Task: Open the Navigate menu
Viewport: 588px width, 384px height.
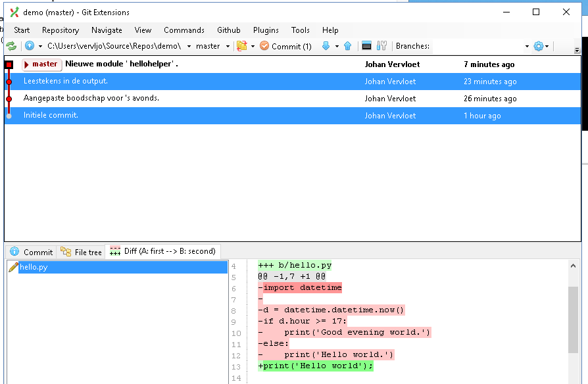Action: [x=107, y=30]
